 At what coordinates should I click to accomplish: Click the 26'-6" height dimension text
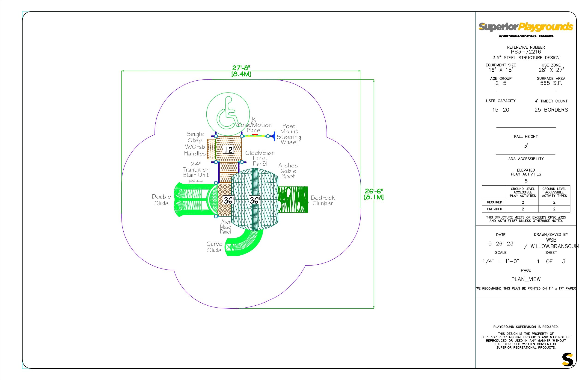(374, 191)
